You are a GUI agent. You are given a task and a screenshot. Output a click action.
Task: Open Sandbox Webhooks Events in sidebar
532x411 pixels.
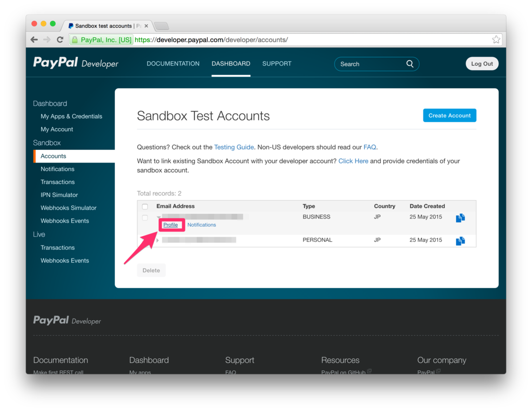65,221
